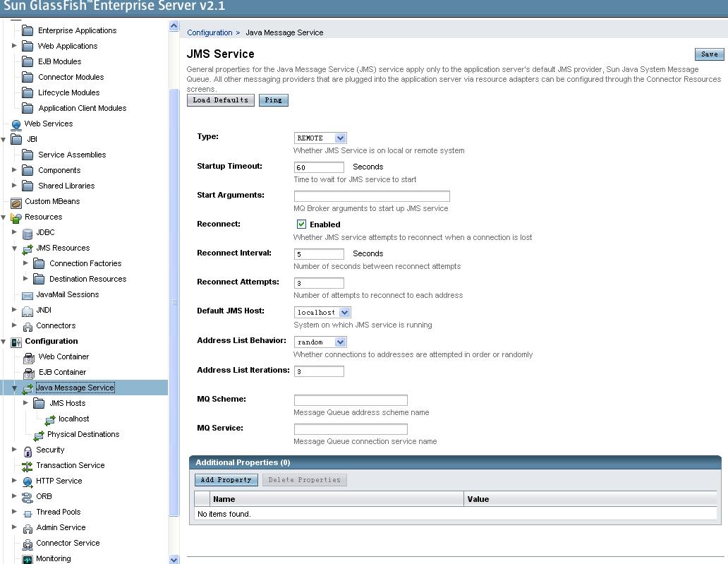Click the EJB Container icon
Image resolution: width=728 pixels, height=564 pixels.
point(29,373)
